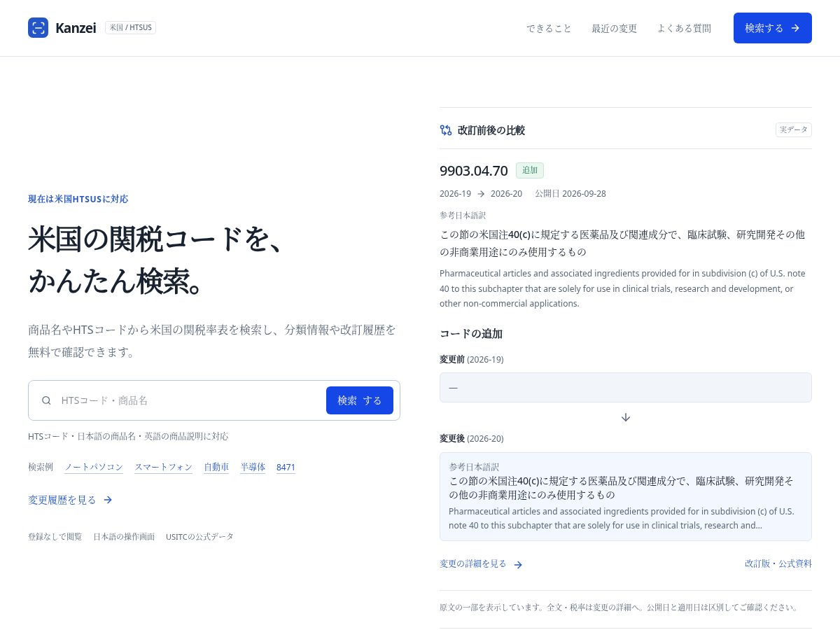840x630 pixels.
Task: Click arrow icon in header 検索する button
Action: 795,28
